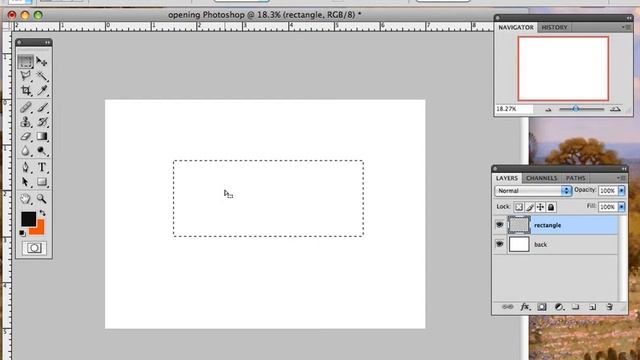Toggle Quick Mask mode
The height and width of the screenshot is (360, 640).
[34, 248]
